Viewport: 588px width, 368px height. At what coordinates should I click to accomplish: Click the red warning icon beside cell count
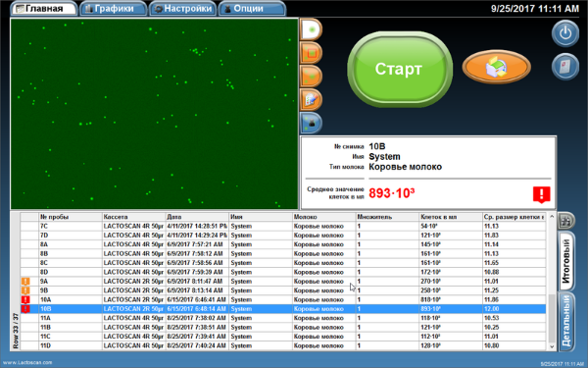542,194
